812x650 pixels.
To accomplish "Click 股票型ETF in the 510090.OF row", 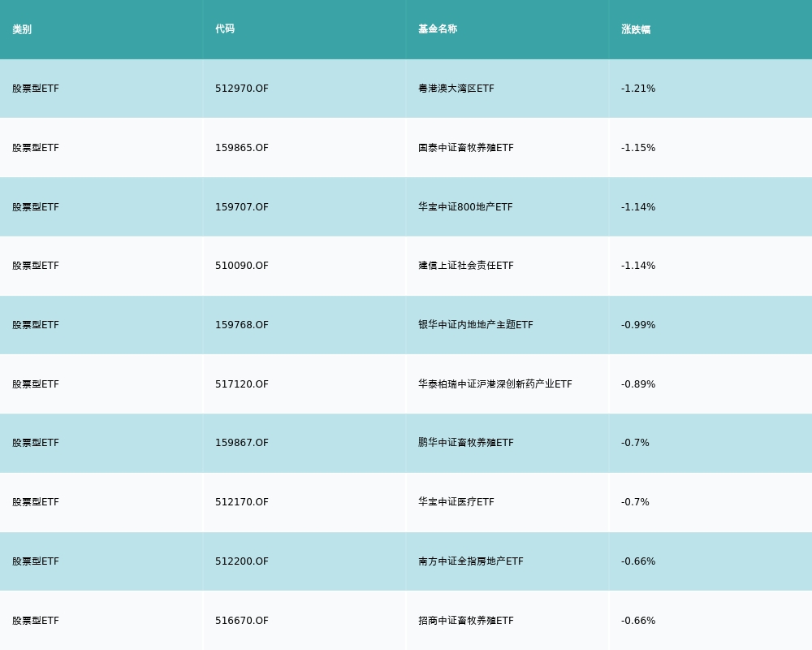I will (36, 266).
